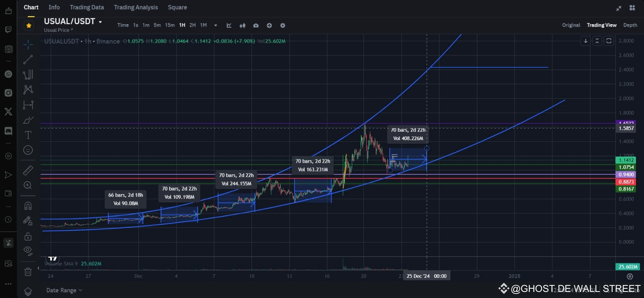This screenshot has width=644, height=298.
Task: Switch to the Trading Data tab
Action: point(87,7)
